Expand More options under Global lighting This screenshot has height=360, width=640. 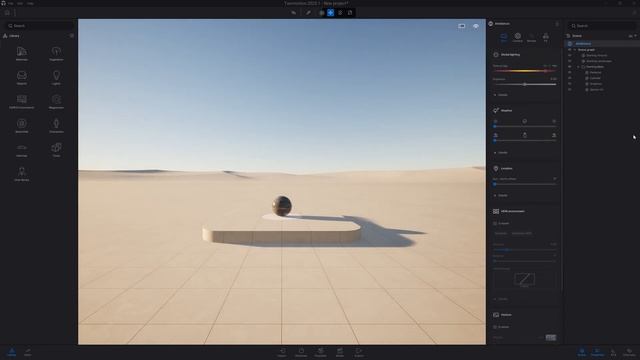(501, 95)
